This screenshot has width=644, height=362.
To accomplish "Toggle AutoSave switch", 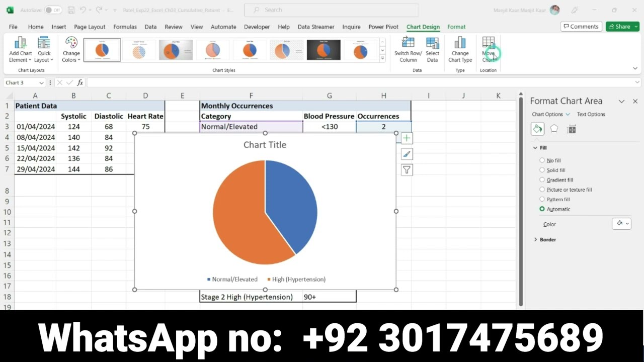I will point(53,10).
